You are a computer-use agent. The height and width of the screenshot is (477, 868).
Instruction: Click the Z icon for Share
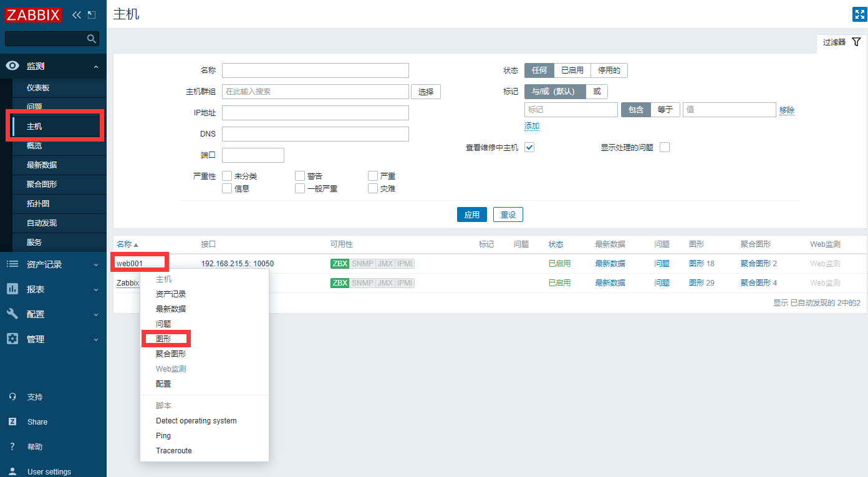coord(12,422)
